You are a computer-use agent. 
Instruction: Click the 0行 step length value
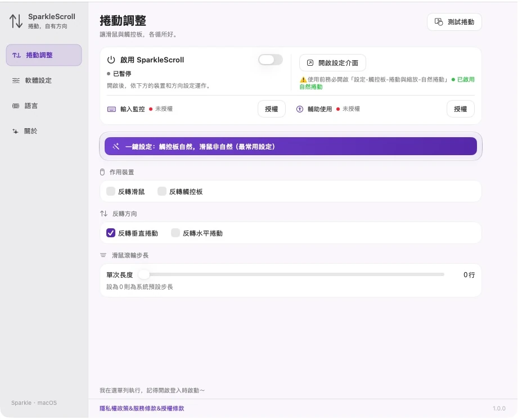(469, 275)
